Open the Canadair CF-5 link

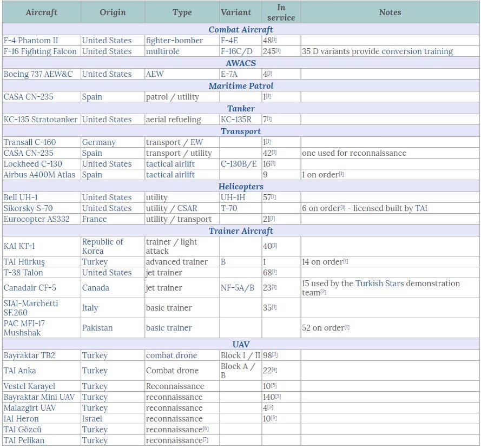30,288
